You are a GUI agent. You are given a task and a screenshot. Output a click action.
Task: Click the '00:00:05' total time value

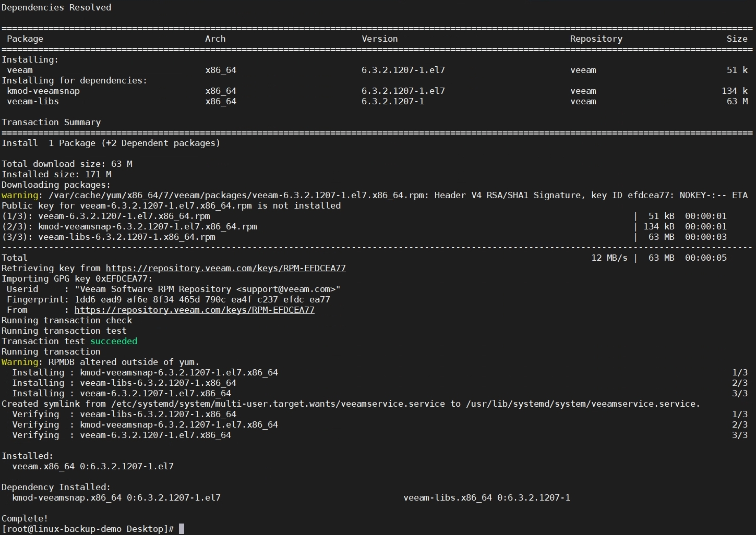706,258
